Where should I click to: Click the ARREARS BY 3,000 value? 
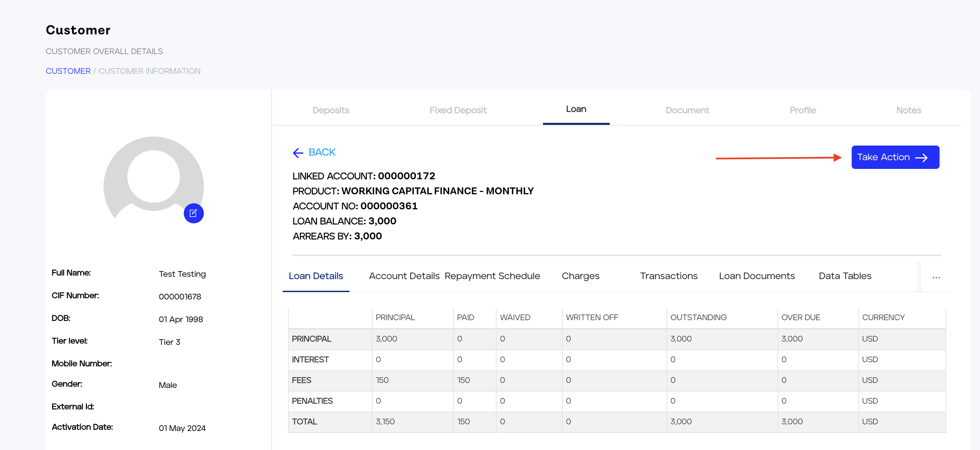pos(368,236)
